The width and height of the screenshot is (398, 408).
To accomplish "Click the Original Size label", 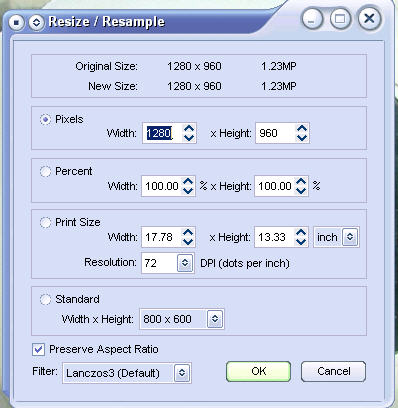I will click(x=106, y=66).
